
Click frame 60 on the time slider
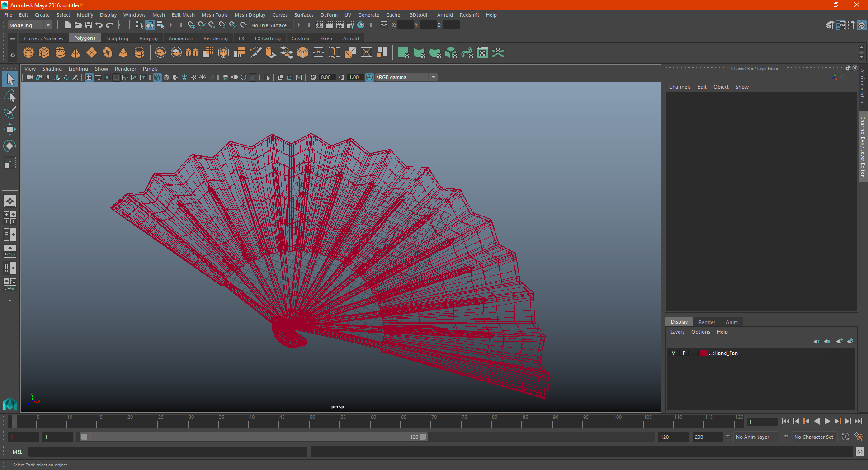pos(370,421)
